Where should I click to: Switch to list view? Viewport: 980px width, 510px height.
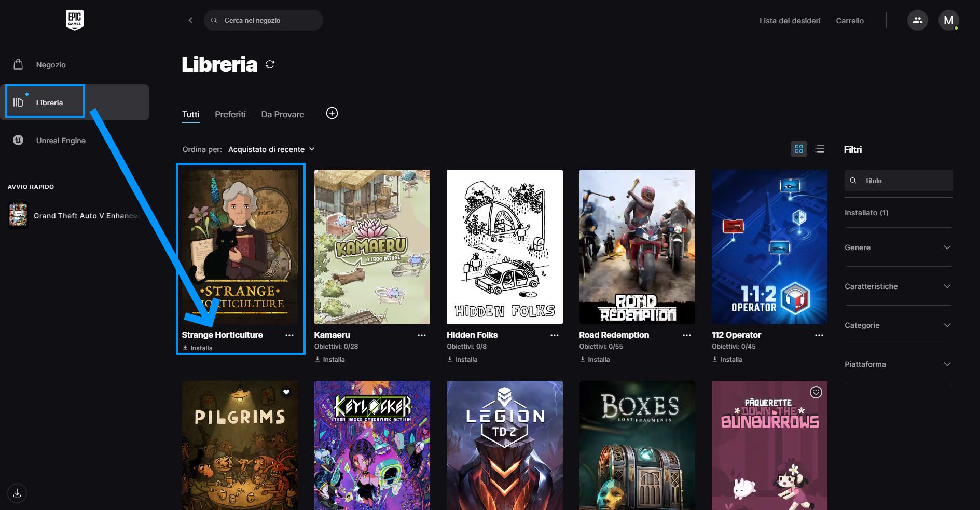(820, 149)
